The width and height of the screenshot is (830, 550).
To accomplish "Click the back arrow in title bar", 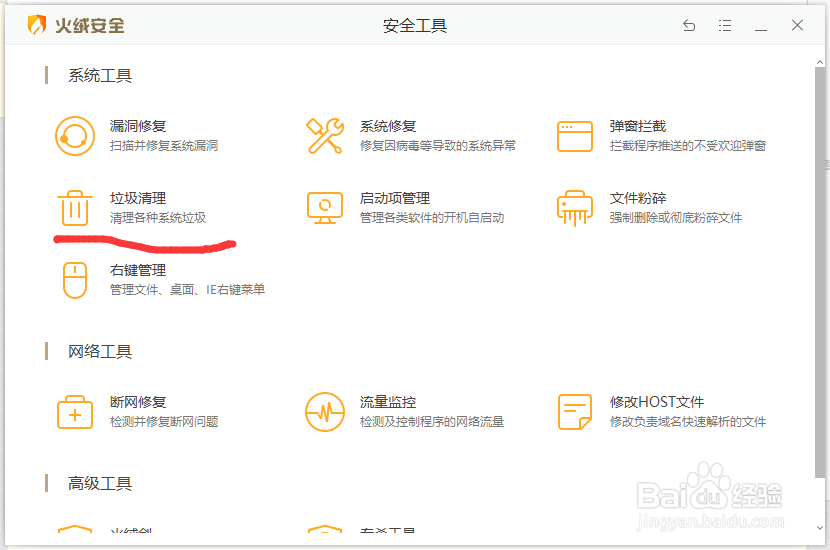I will (x=689, y=25).
